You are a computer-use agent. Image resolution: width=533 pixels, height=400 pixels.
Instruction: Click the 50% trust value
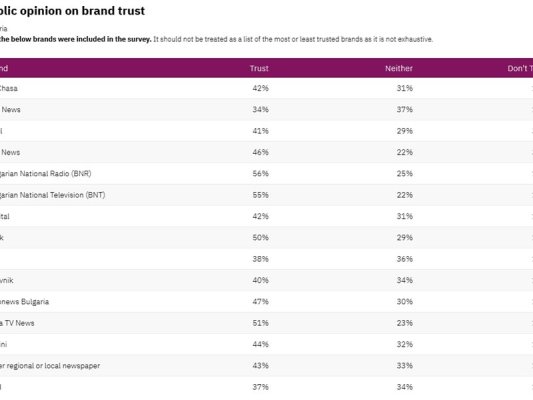[x=260, y=238]
